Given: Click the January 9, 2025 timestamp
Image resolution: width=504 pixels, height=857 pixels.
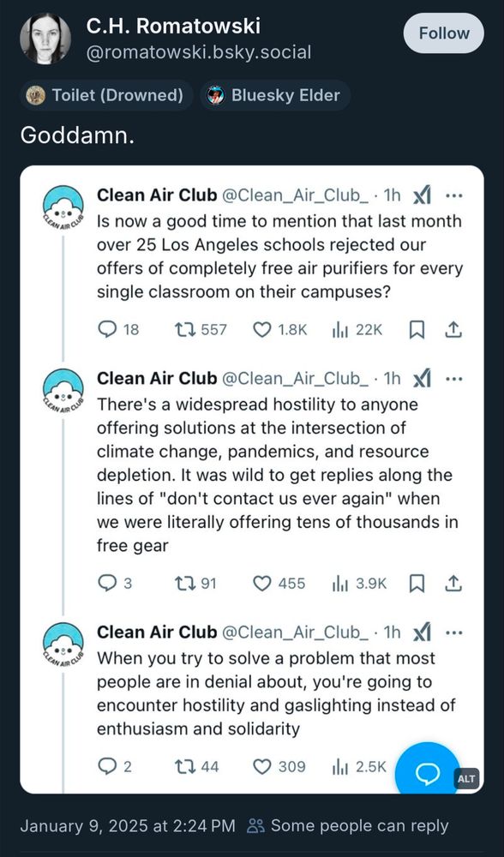Looking at the screenshot, I should coord(124,825).
